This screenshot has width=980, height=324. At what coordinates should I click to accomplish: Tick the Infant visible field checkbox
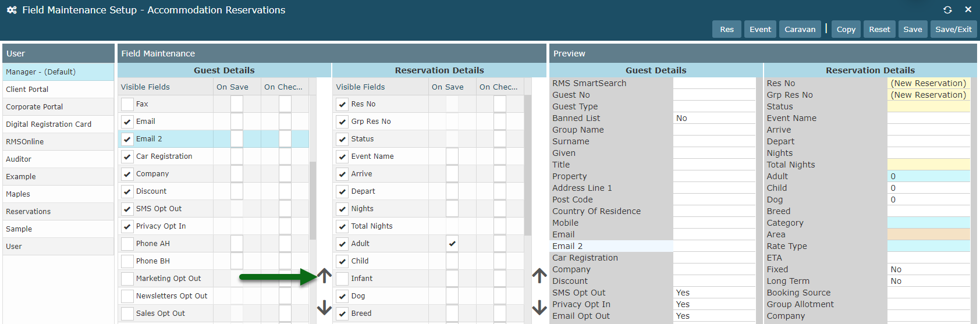tap(342, 279)
